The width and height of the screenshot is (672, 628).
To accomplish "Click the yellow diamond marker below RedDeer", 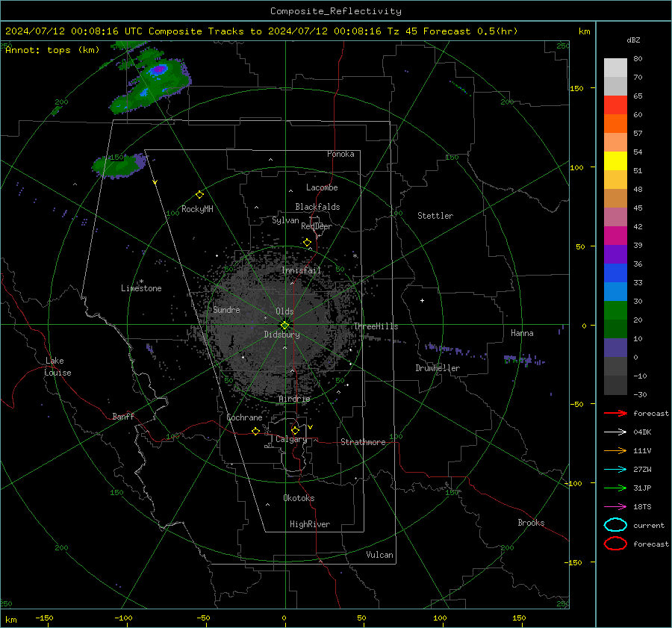I will click(x=308, y=243).
